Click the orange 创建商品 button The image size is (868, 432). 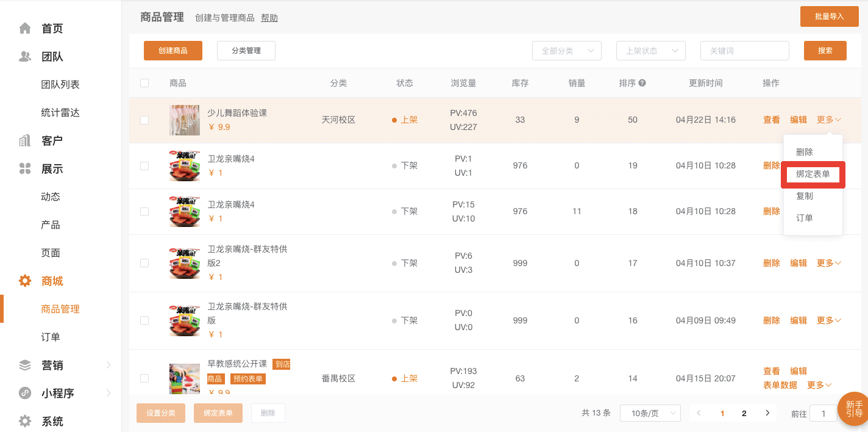173,51
